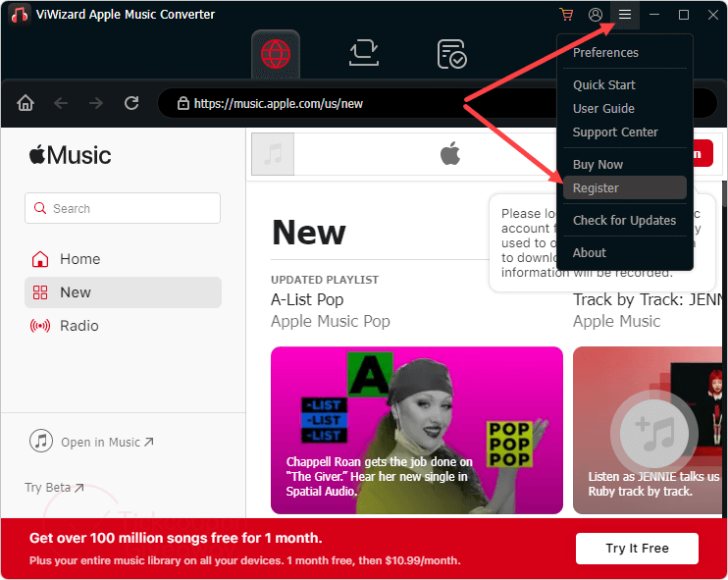Screen dimensions: 728x580
Task: Open the user account icon
Action: (x=596, y=15)
